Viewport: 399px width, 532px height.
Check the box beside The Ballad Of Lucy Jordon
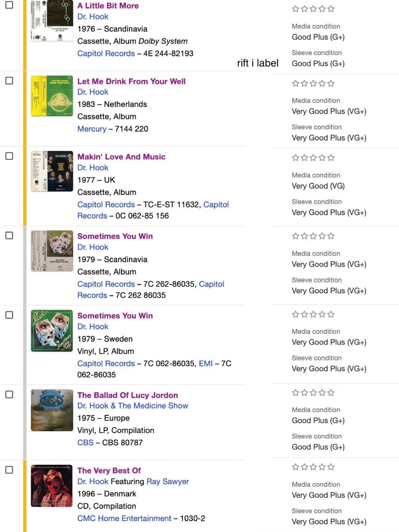tap(9, 394)
